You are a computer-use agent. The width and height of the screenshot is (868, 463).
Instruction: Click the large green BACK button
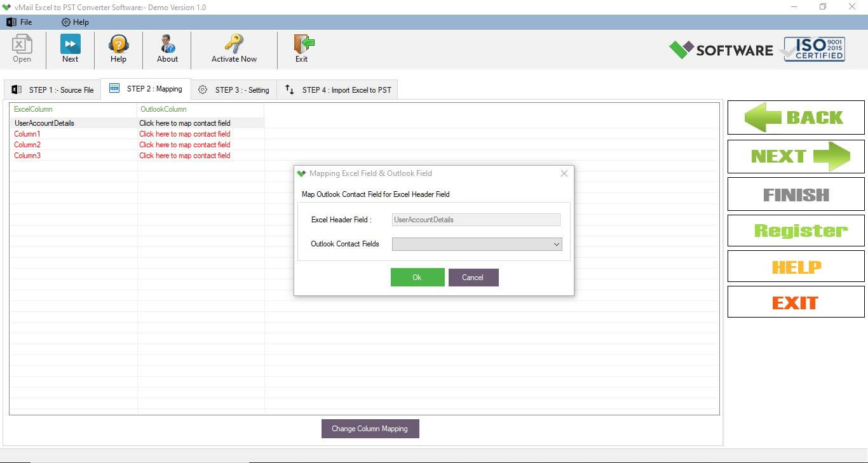(796, 117)
